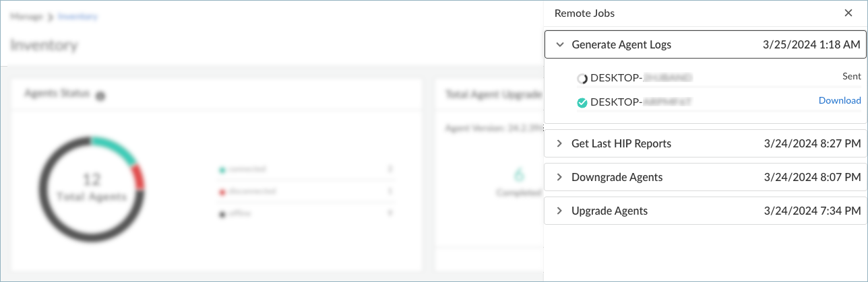Click the green checkmark success icon

point(582,103)
